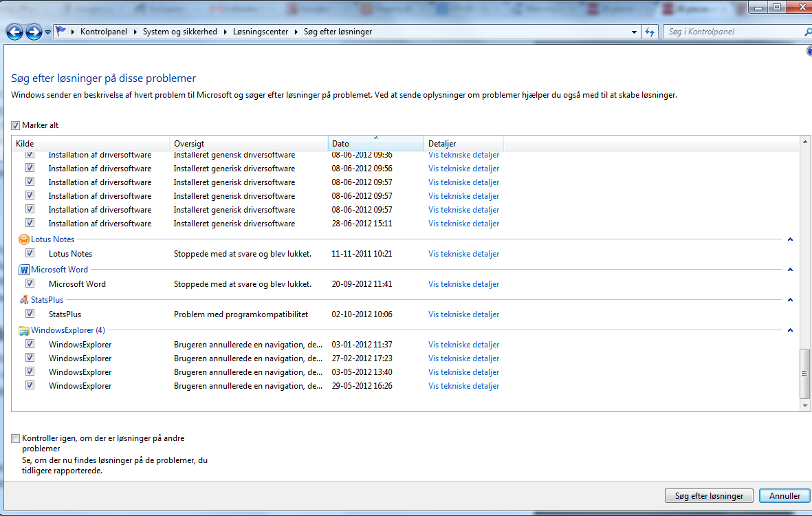Click the refresh button beside address bar
This screenshot has width=812, height=516.
(650, 32)
